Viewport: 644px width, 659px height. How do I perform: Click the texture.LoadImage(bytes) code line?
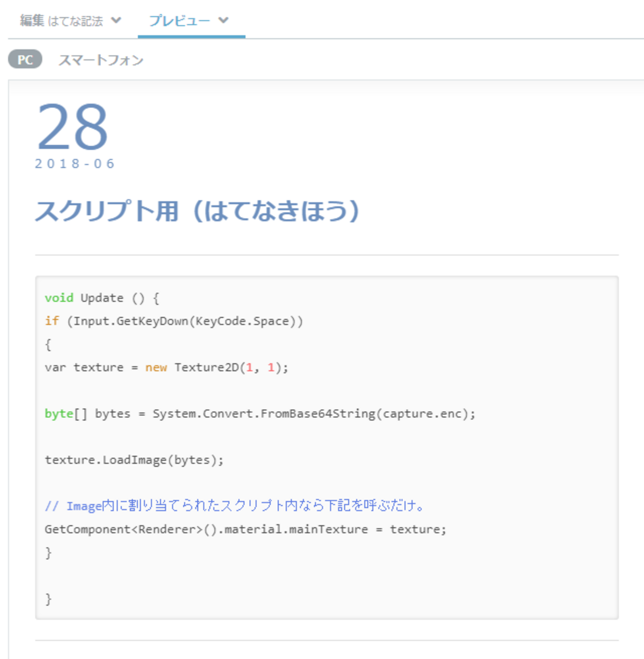tap(134, 460)
